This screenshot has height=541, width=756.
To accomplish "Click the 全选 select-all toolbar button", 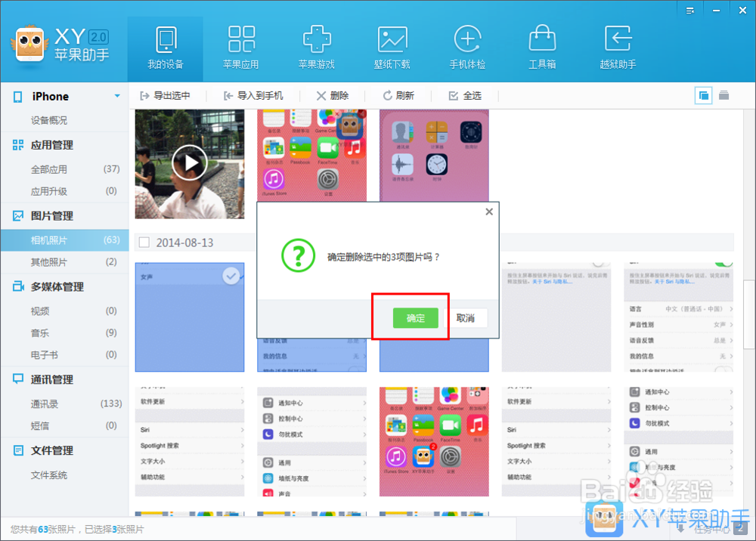I will [x=465, y=96].
